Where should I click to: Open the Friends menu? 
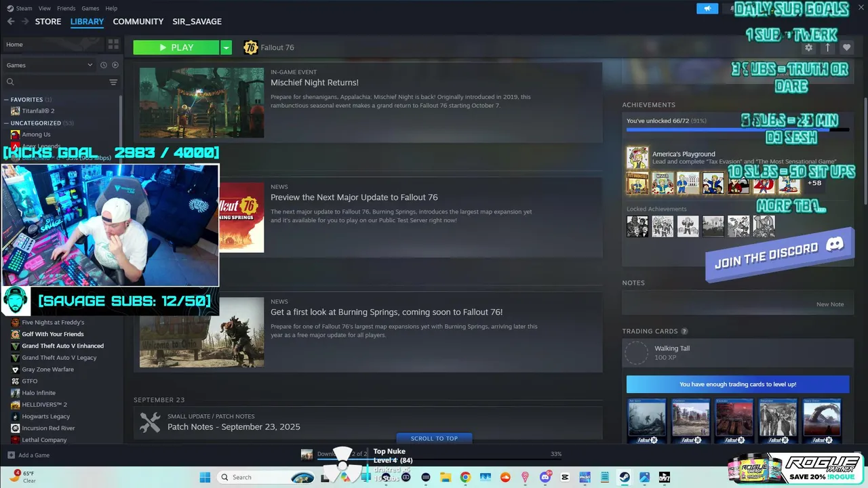(66, 8)
